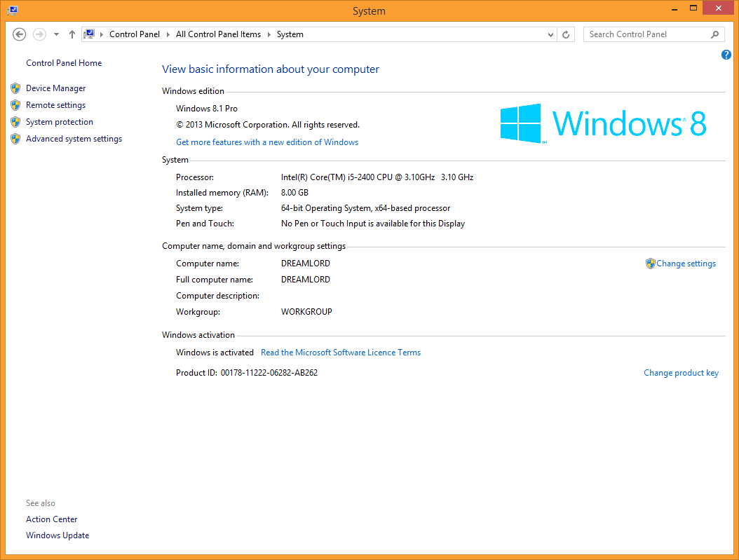739x560 pixels.
Task: Select System in the breadcrumb
Action: click(x=290, y=34)
